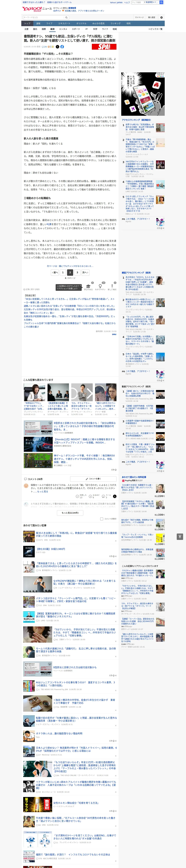This screenshot has height=868, width=186.
Task: Open the manga advertisement banner in sidebar
Action: (x=143, y=94)
